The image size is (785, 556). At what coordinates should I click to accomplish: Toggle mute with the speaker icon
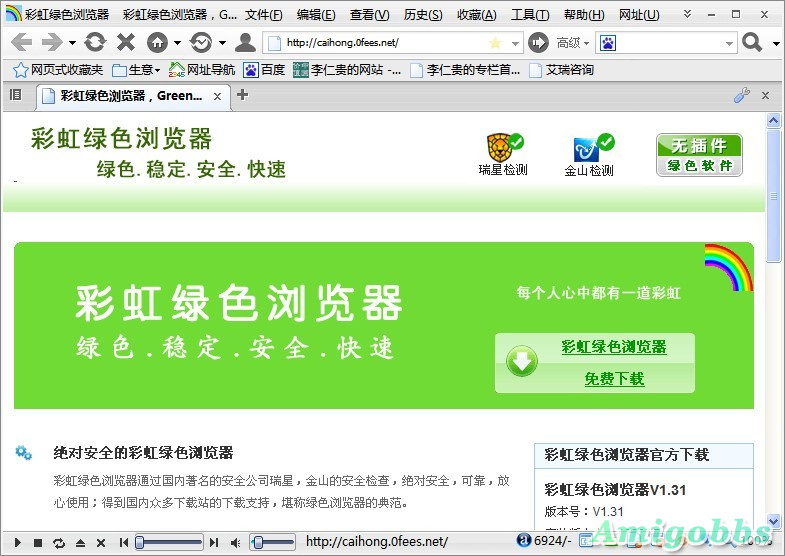[236, 542]
